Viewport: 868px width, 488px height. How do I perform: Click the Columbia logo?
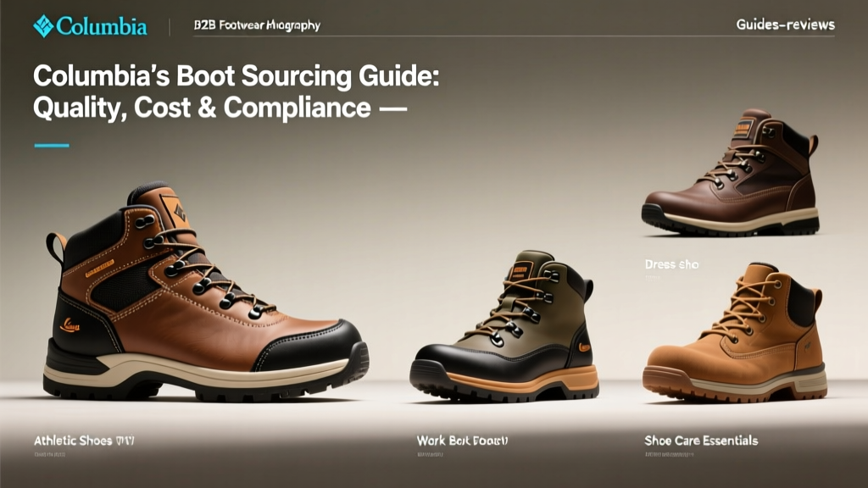(90, 26)
